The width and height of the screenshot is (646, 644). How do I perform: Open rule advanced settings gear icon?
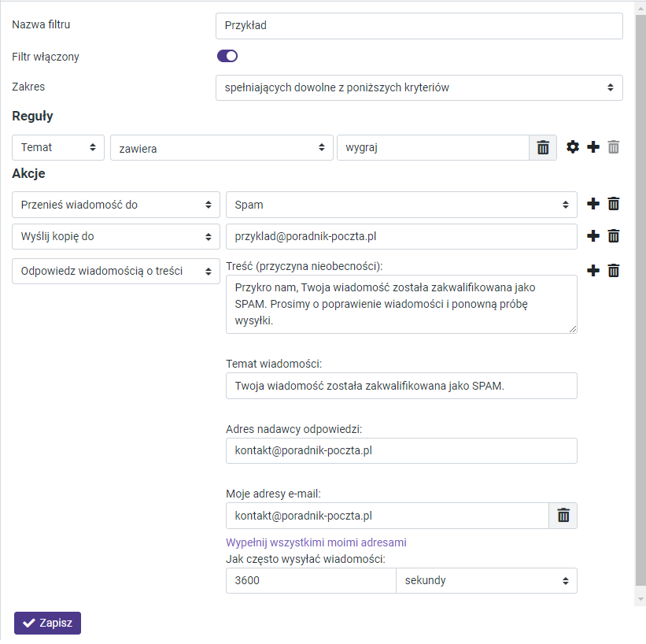pos(573,147)
